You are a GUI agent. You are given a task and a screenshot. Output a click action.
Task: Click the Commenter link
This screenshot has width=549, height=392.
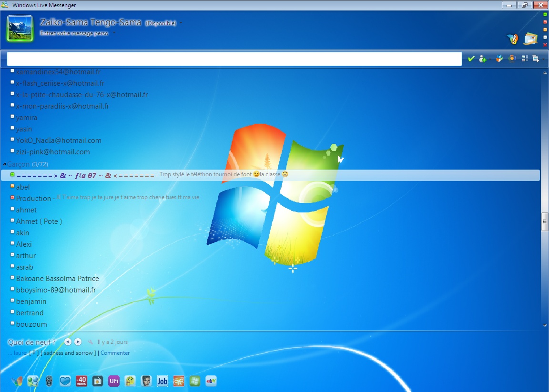coord(115,353)
